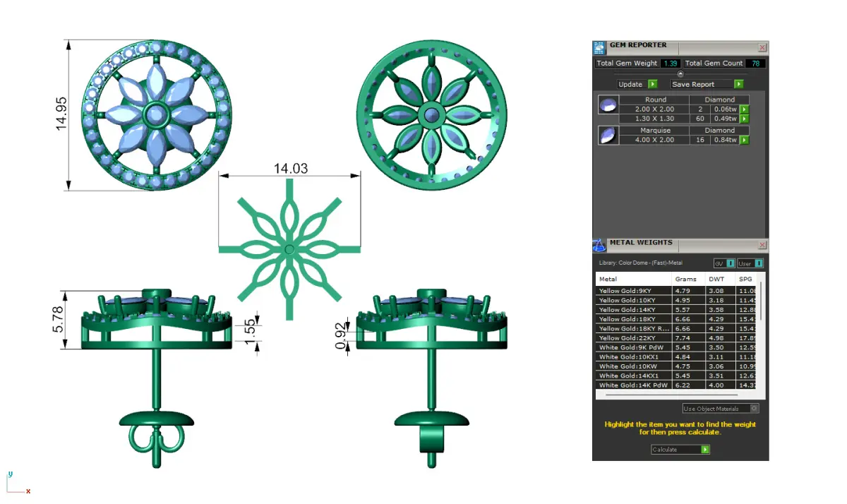
Task: Click the Calculate button
Action: click(x=680, y=449)
